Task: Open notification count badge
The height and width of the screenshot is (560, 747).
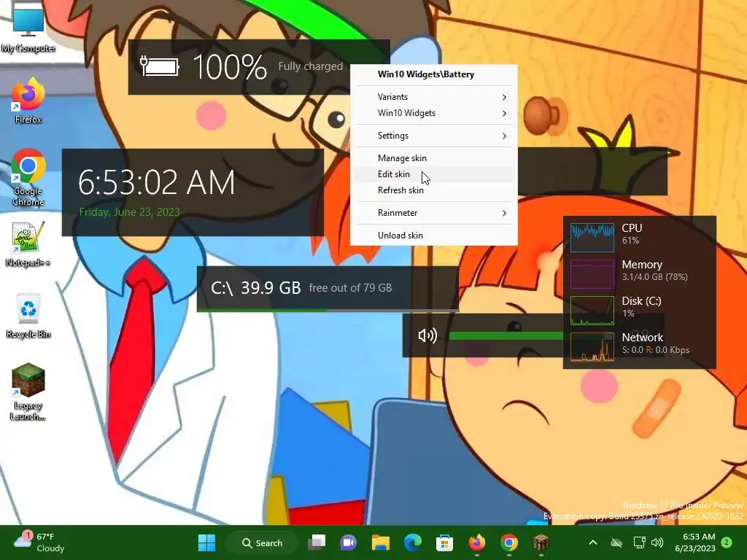Action: coord(727,542)
